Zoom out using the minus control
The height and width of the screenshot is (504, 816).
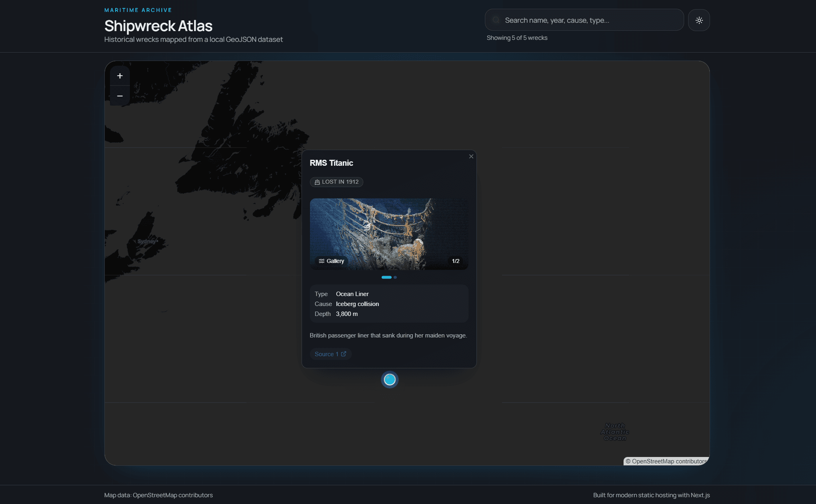tap(120, 95)
